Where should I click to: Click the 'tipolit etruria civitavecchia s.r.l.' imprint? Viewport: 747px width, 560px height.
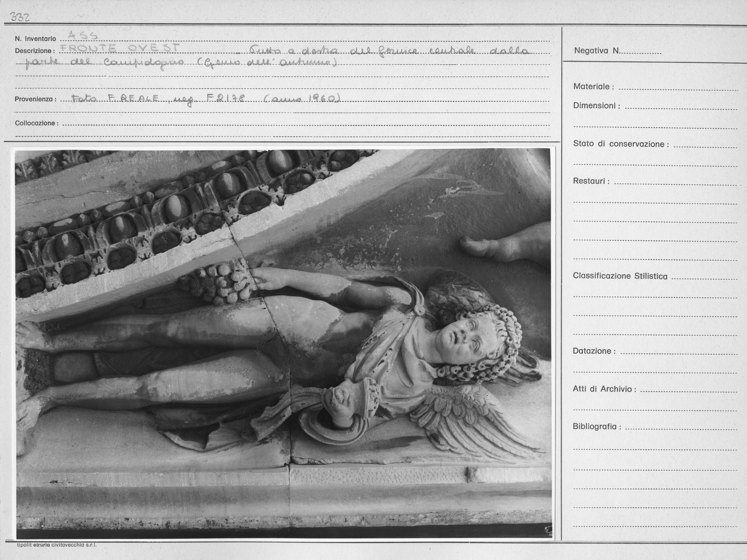[57, 545]
